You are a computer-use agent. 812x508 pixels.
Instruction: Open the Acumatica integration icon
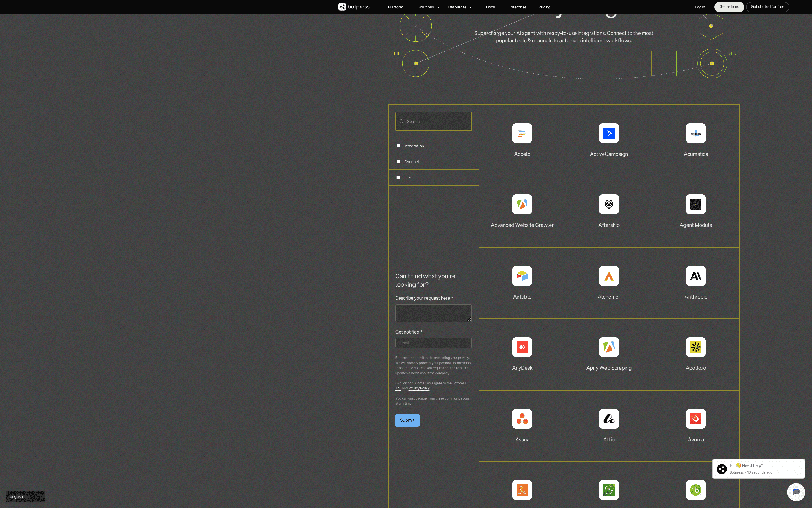696,133
